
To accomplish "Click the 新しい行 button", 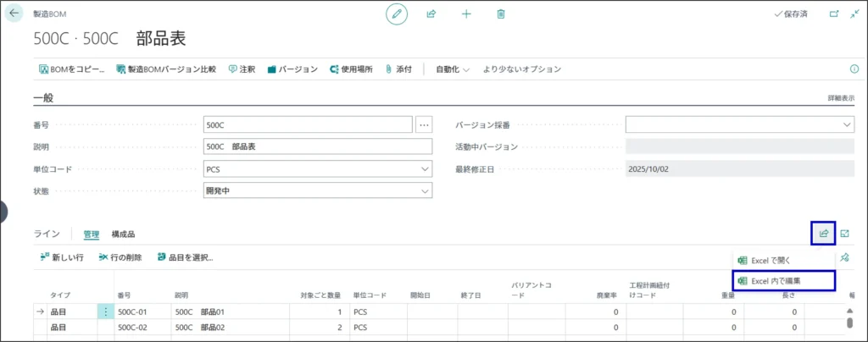I will tap(62, 257).
